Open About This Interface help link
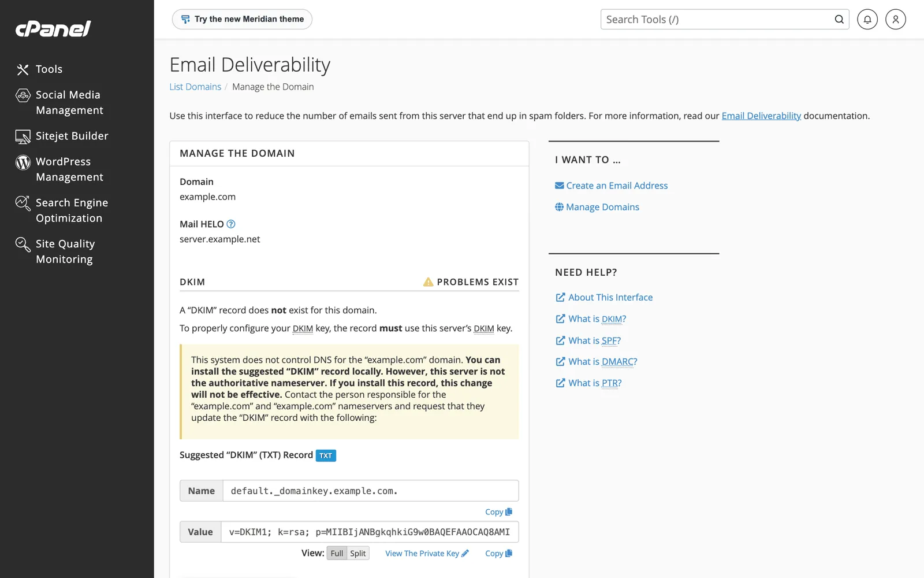Viewport: 924px width, 578px height. click(x=604, y=297)
